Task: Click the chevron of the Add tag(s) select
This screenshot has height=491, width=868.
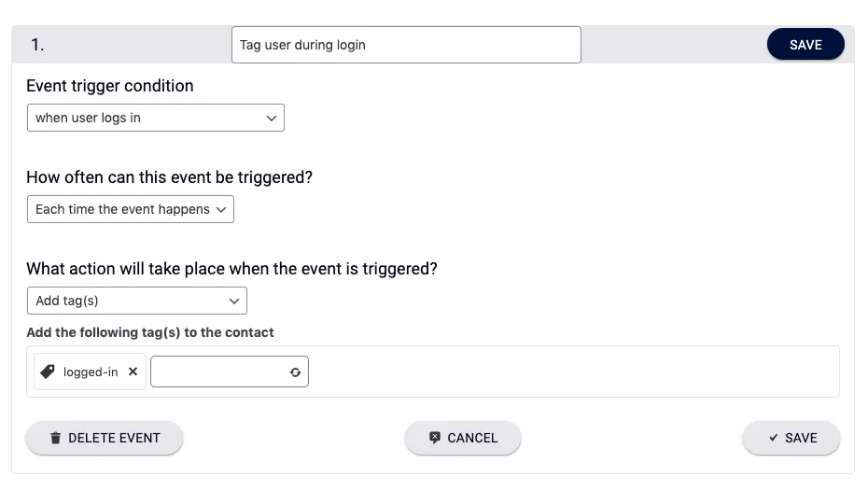Action: pos(234,302)
